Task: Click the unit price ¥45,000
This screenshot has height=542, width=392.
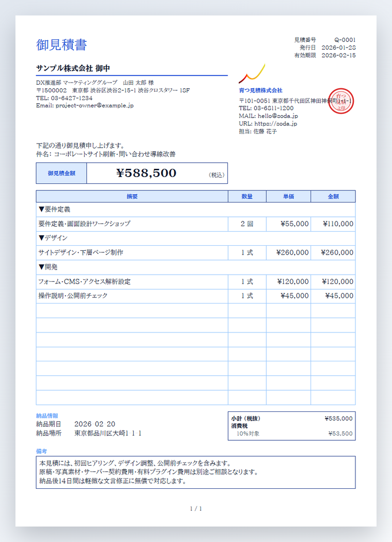Action: click(x=295, y=296)
